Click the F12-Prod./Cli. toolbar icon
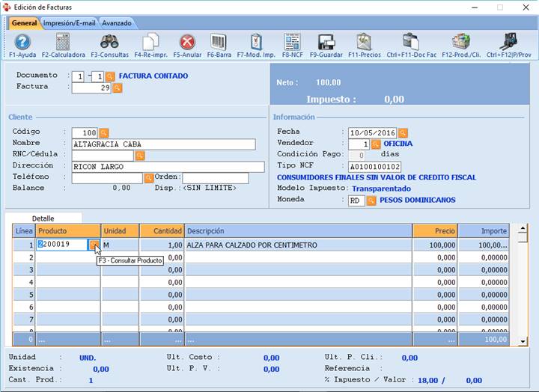The width and height of the screenshot is (539, 392). pos(460,42)
